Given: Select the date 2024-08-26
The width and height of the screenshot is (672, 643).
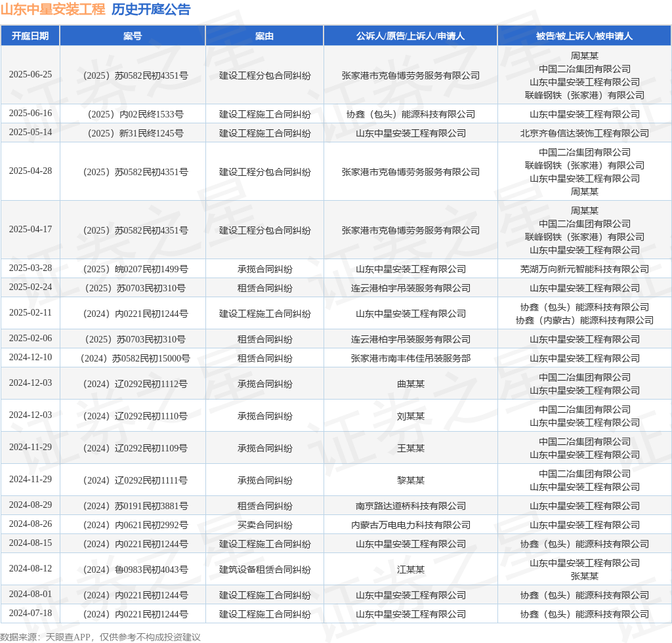Looking at the screenshot, I should click(x=30, y=524).
